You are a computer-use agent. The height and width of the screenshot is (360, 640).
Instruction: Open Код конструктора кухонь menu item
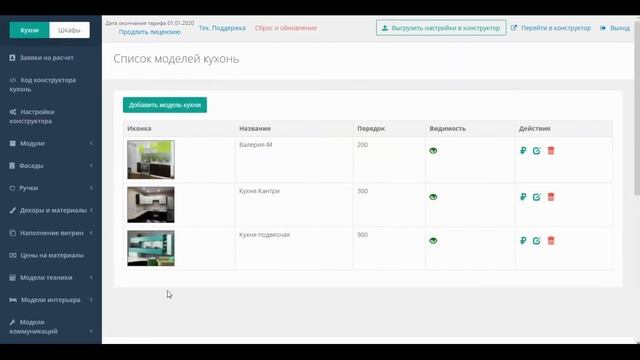51,84
